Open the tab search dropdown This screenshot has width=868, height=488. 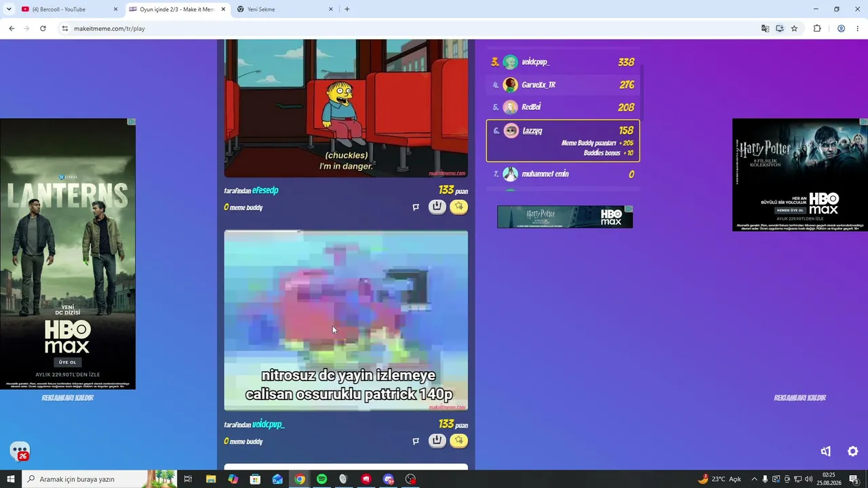tap(8, 9)
